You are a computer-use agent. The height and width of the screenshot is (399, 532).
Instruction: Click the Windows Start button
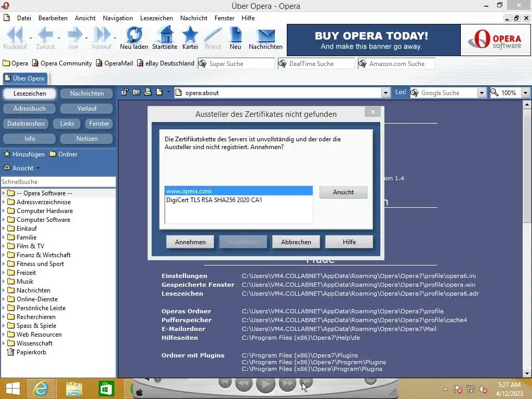(13, 389)
